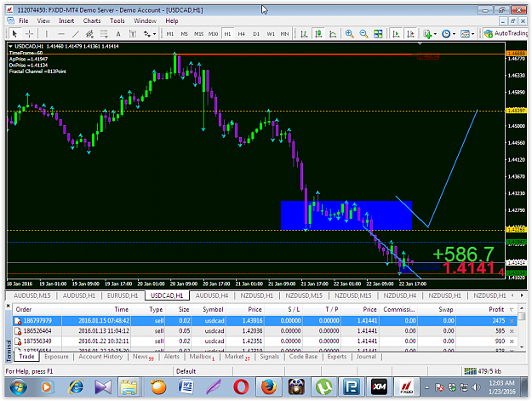Image resolution: width=532 pixels, height=401 pixels.
Task: Select order row 187556349
Action: [265, 341]
